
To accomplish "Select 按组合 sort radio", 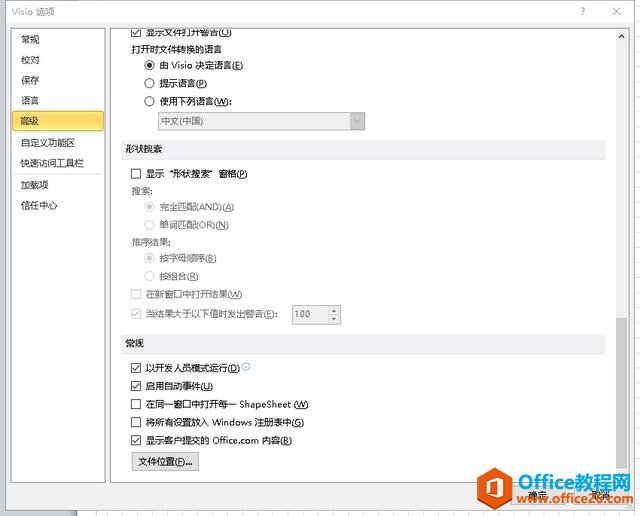I will pyautogui.click(x=149, y=276).
